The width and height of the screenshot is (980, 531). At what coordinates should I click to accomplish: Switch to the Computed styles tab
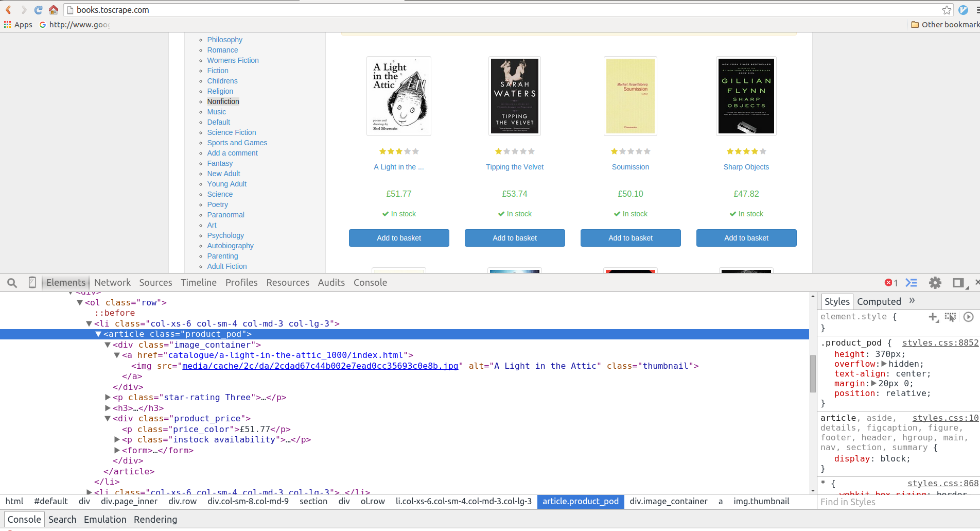(x=879, y=302)
